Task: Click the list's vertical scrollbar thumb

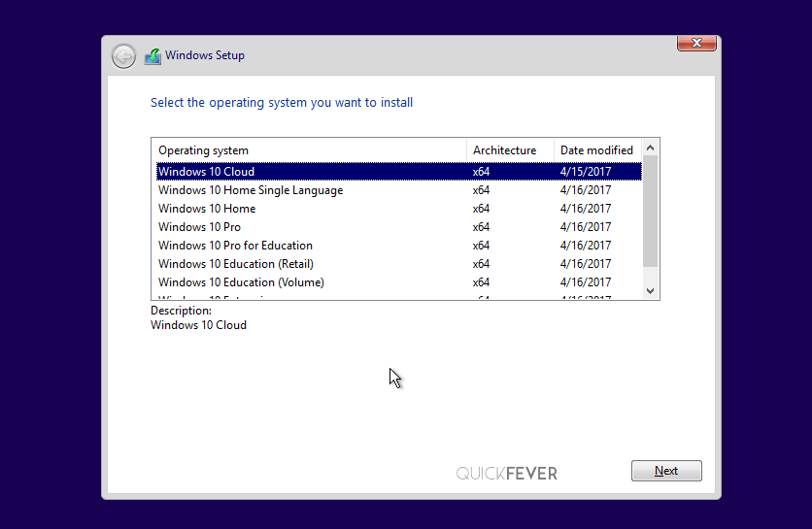Action: coord(651,212)
